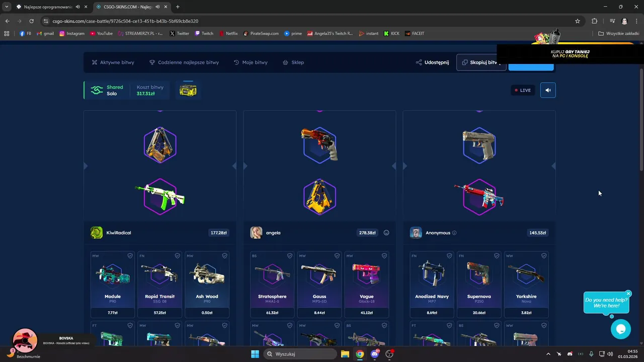Toggle the shield icon on Supernova card
The height and width of the screenshot is (362, 644).
[x=497, y=256]
